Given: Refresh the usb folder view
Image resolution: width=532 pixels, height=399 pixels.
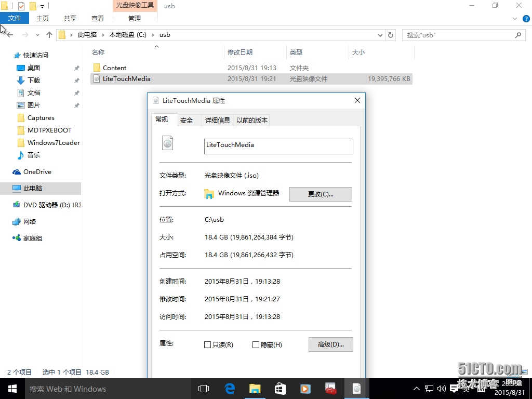Looking at the screenshot, I should [391, 35].
